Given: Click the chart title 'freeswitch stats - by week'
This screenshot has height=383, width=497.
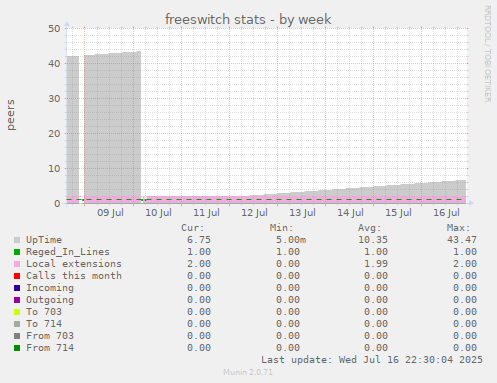Looking at the screenshot, I should (x=248, y=19).
